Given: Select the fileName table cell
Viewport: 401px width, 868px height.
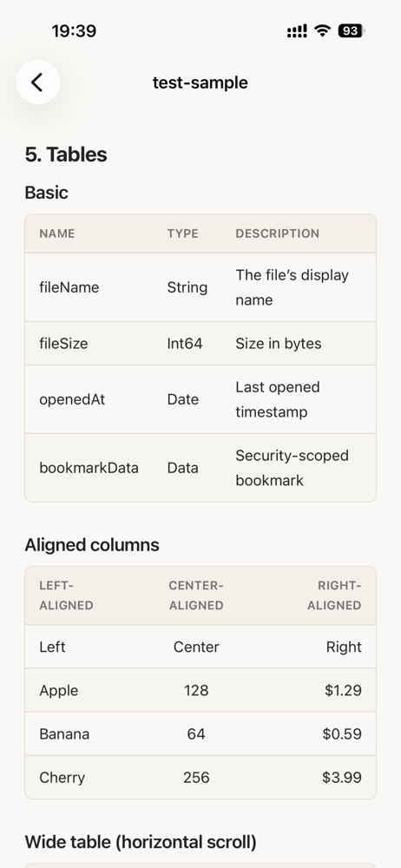Looking at the screenshot, I should pyautogui.click(x=69, y=287).
